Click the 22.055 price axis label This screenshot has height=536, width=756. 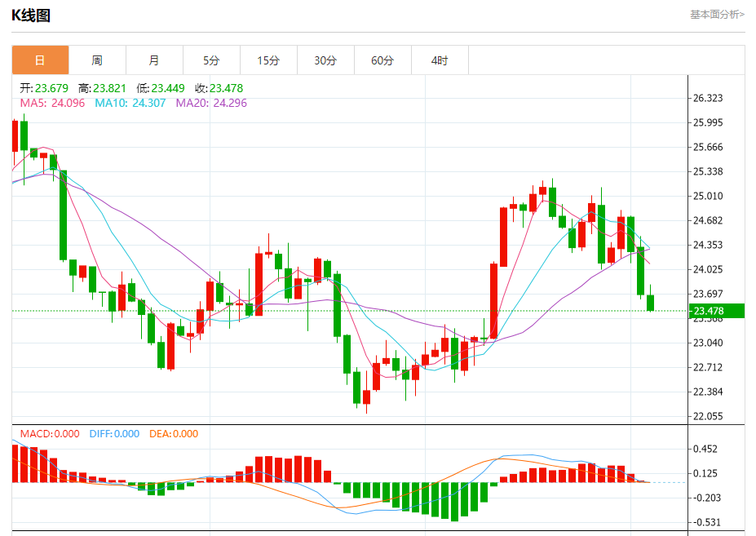point(708,416)
